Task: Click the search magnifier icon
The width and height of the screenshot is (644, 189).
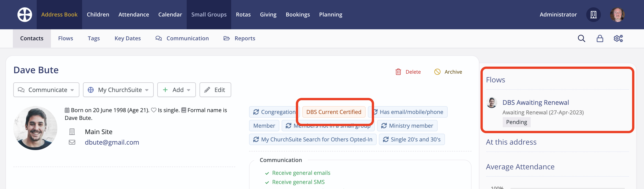Action: [x=581, y=38]
